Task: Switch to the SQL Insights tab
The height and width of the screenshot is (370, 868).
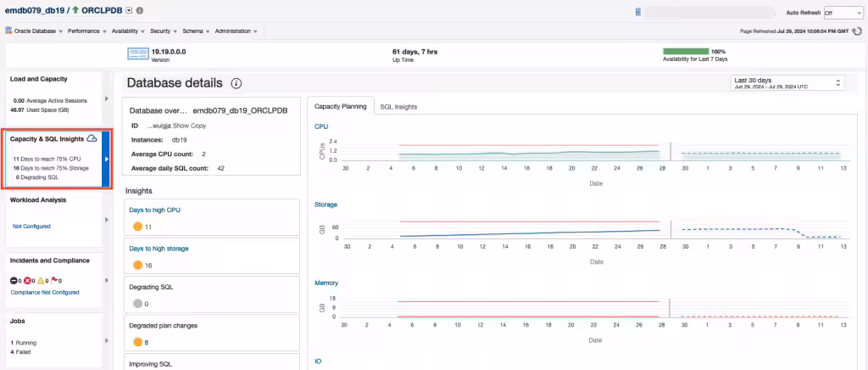Action: [x=398, y=107]
